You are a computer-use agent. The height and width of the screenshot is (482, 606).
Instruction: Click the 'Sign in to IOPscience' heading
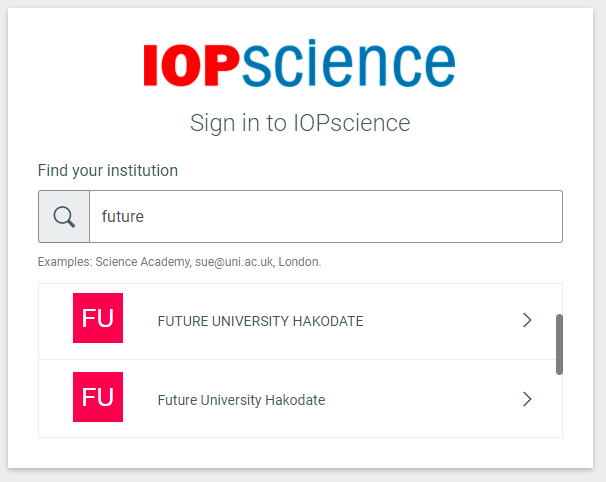coord(300,123)
